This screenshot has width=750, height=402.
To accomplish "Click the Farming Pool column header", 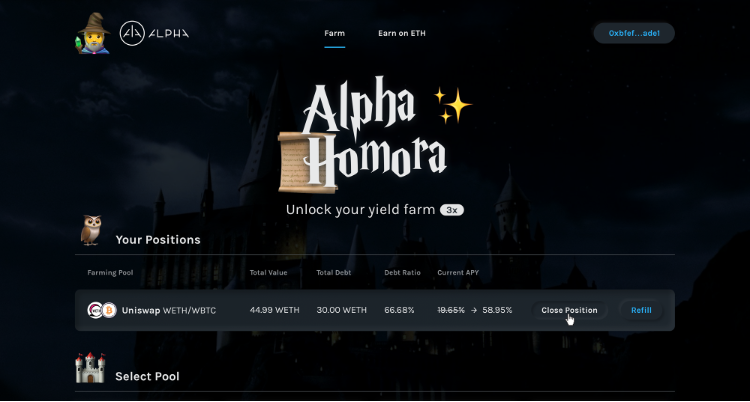I will (110, 273).
